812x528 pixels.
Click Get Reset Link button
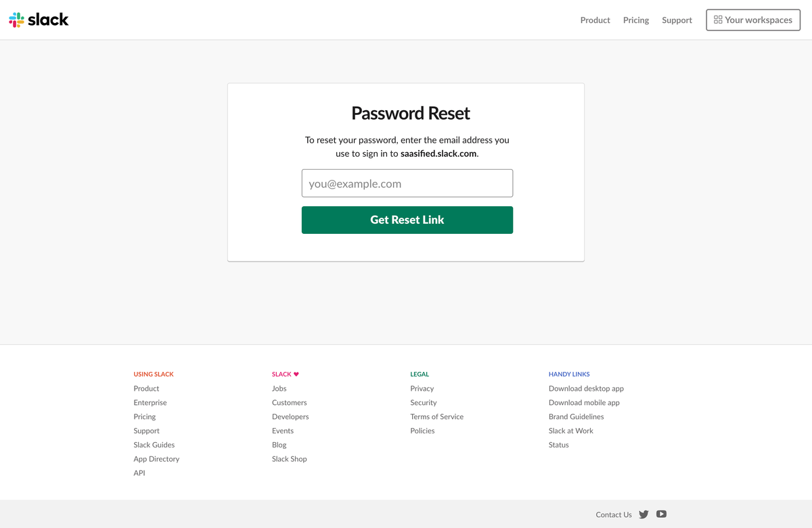[x=407, y=220]
